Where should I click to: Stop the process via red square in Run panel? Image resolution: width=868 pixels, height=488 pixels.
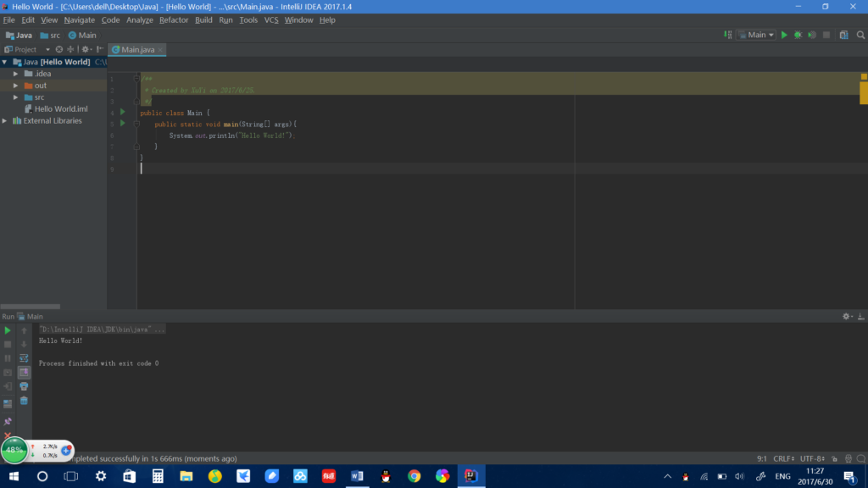[x=7, y=343]
